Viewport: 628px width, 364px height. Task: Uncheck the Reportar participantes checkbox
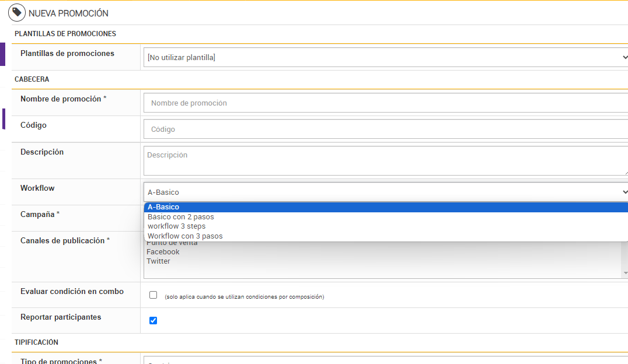point(153,320)
